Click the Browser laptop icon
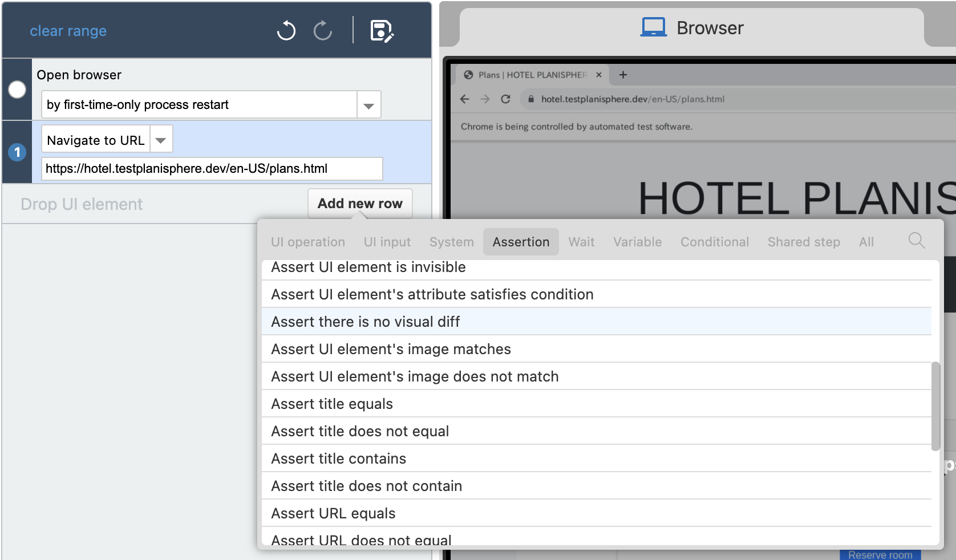 (x=654, y=27)
